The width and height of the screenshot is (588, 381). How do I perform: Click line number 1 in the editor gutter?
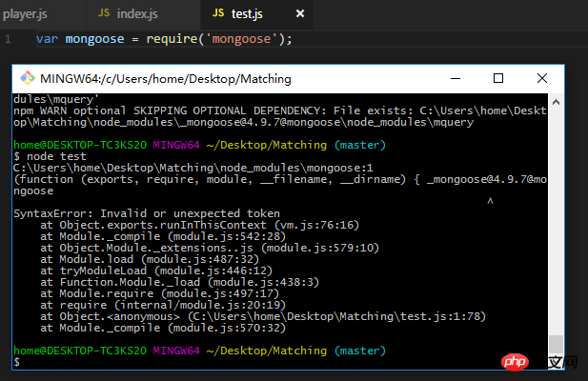(x=9, y=39)
